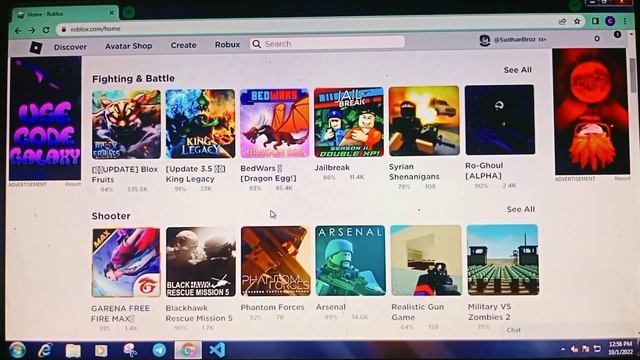Click the search magnifier icon
640x360 pixels.
(x=256, y=44)
